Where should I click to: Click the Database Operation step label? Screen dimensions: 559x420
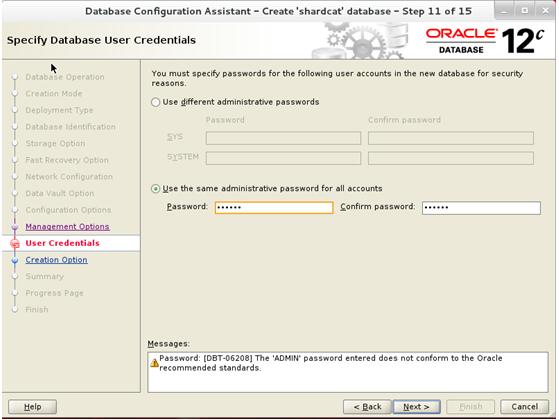point(65,77)
